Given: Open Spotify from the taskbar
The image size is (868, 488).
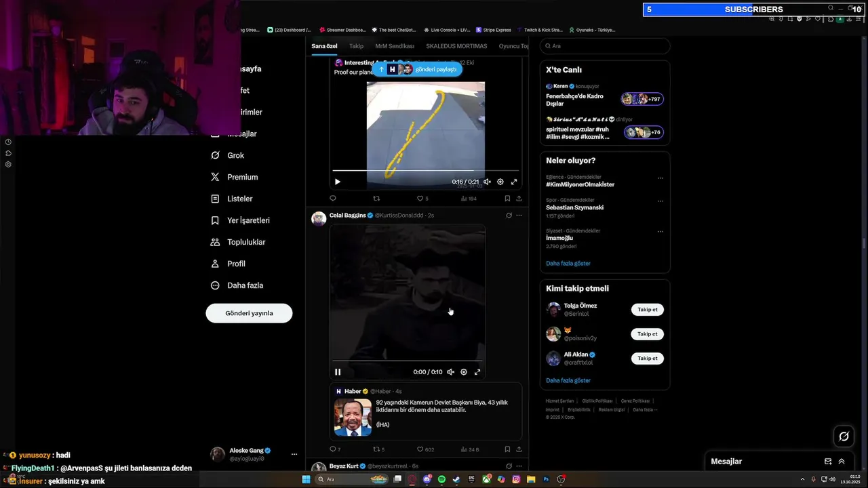Looking at the screenshot, I should click(x=441, y=479).
